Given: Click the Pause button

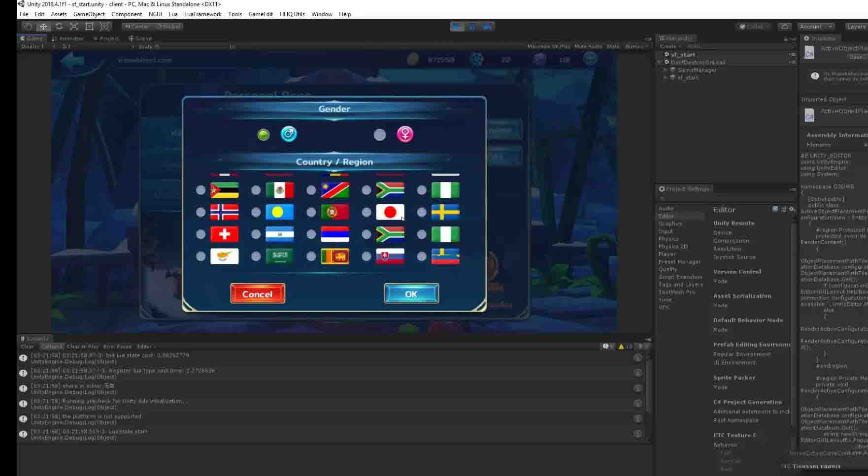Looking at the screenshot, I should (472, 27).
